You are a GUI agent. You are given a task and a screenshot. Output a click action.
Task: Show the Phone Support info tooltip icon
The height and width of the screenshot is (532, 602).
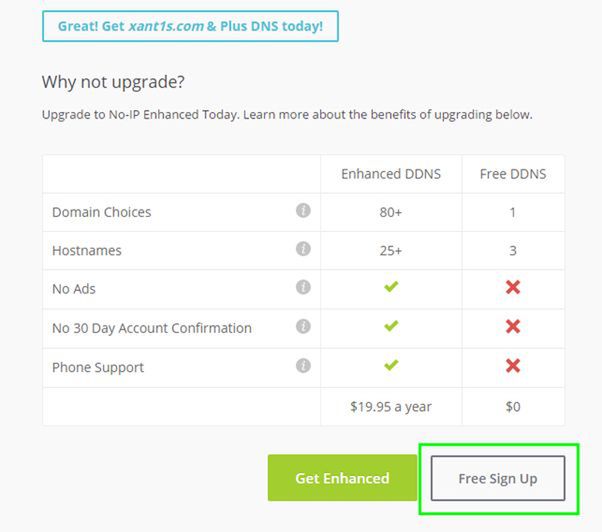point(303,366)
